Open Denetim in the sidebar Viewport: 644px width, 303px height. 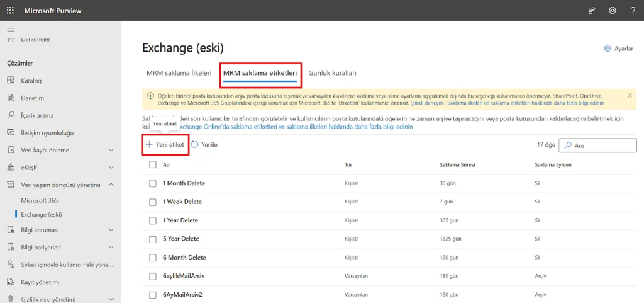point(32,98)
